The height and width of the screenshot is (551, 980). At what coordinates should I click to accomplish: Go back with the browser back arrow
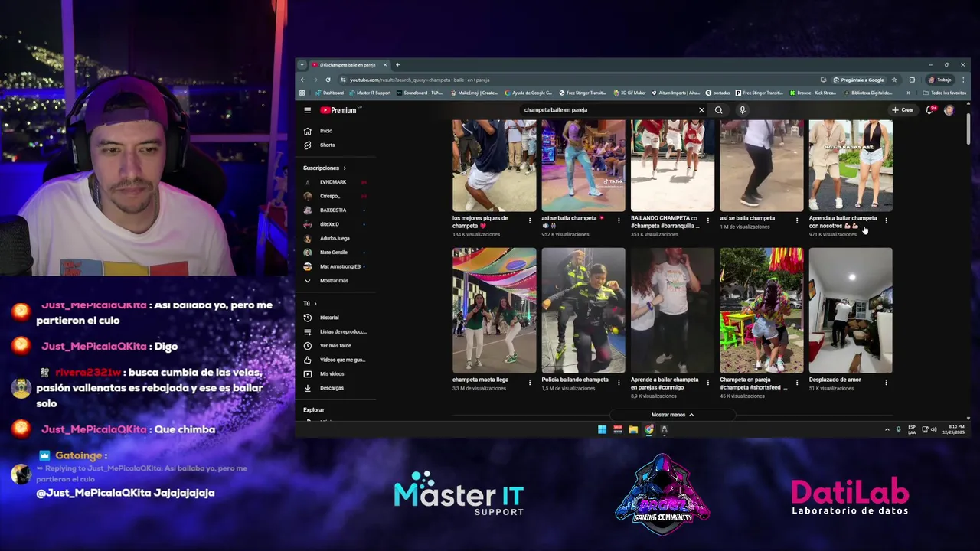pos(302,80)
